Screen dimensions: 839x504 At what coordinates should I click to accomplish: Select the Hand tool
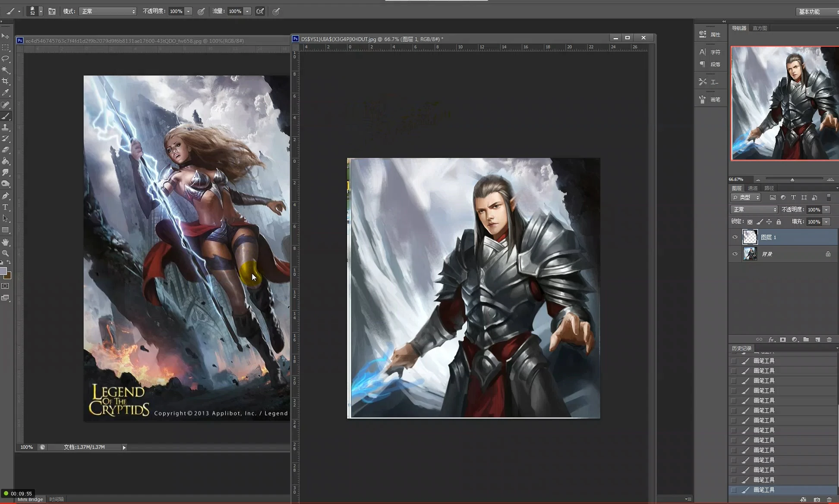click(6, 242)
